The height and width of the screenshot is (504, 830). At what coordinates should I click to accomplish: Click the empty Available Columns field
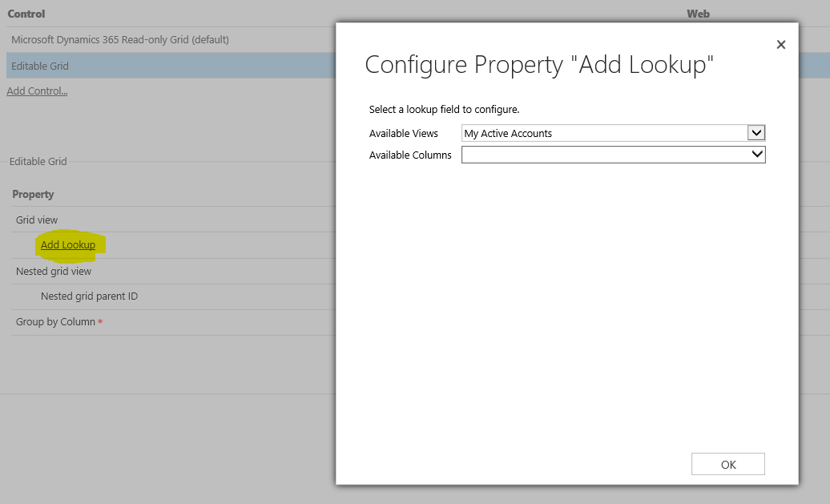click(601, 154)
